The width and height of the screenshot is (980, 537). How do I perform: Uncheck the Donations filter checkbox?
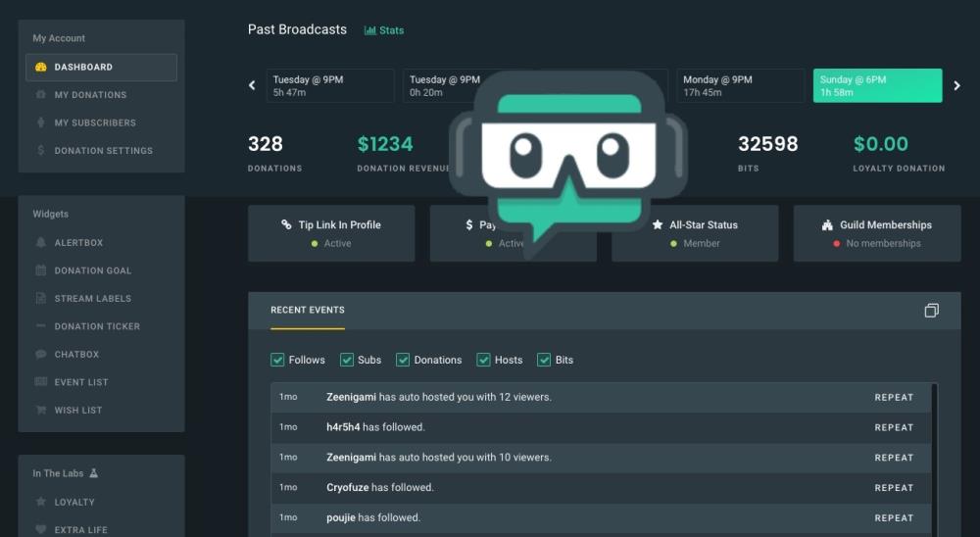(x=403, y=360)
